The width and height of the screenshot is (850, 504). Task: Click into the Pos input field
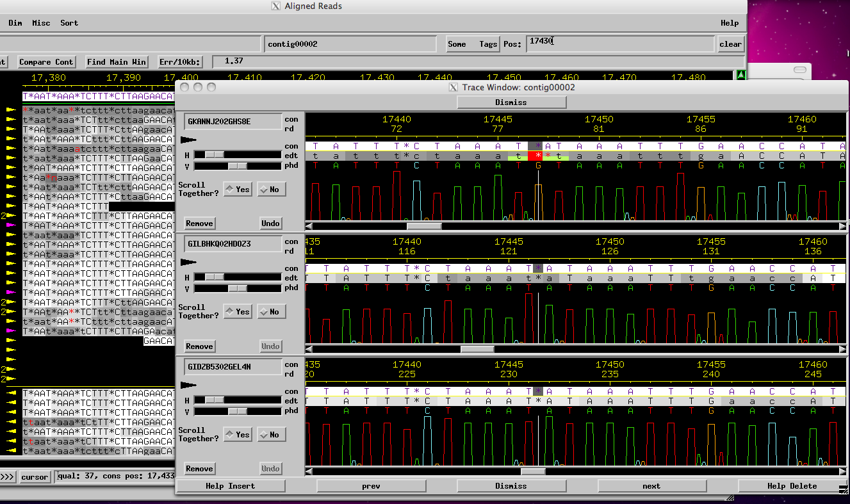619,44
